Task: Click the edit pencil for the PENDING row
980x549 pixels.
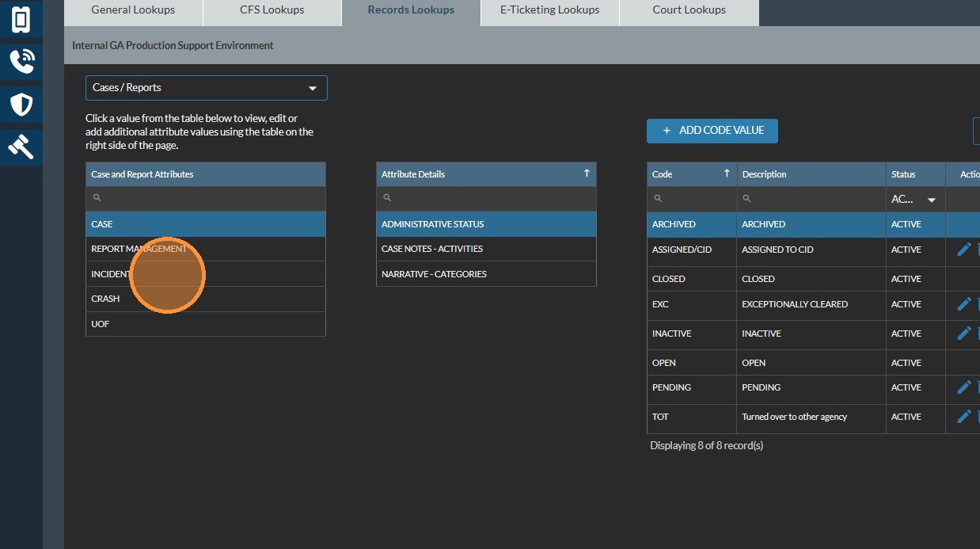Action: point(963,387)
